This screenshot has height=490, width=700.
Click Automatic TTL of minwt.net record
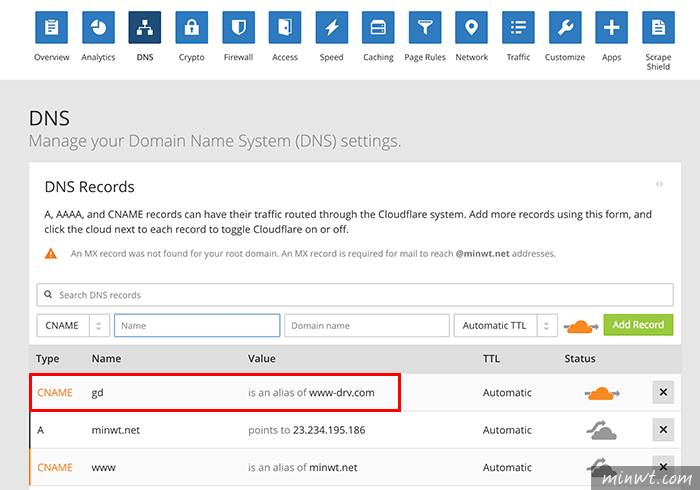507,430
